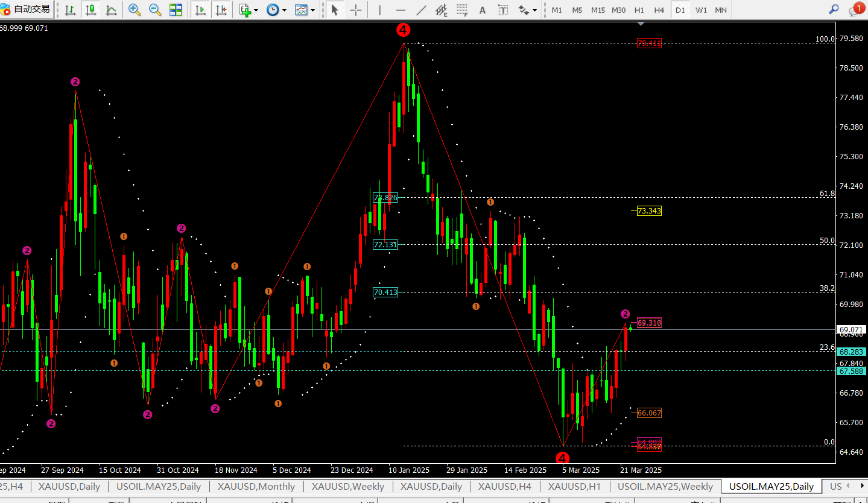Click the zoom in magnifier icon

pyautogui.click(x=135, y=10)
